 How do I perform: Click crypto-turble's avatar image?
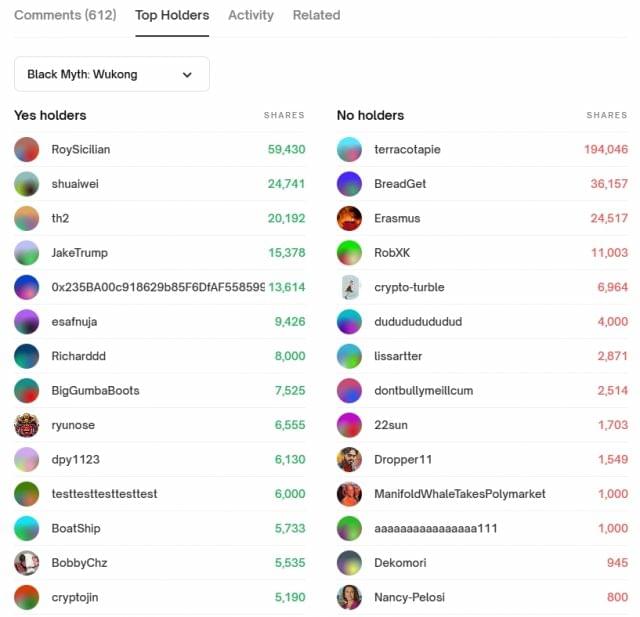coord(350,287)
